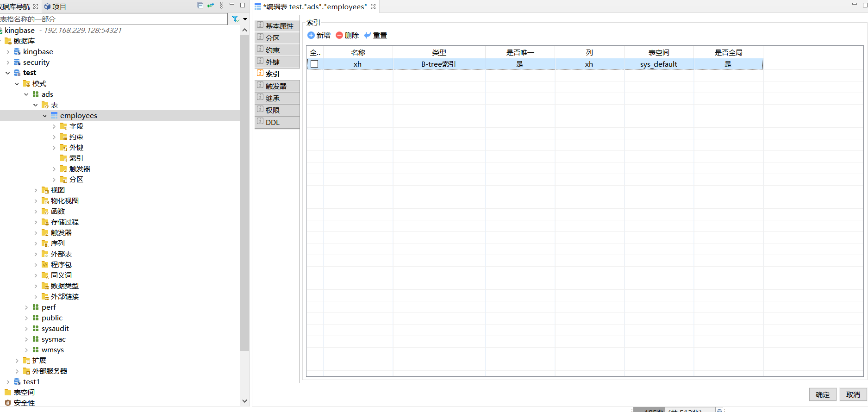Click the 重置 reset icon
Screen dimensions: 868x412
368,35
